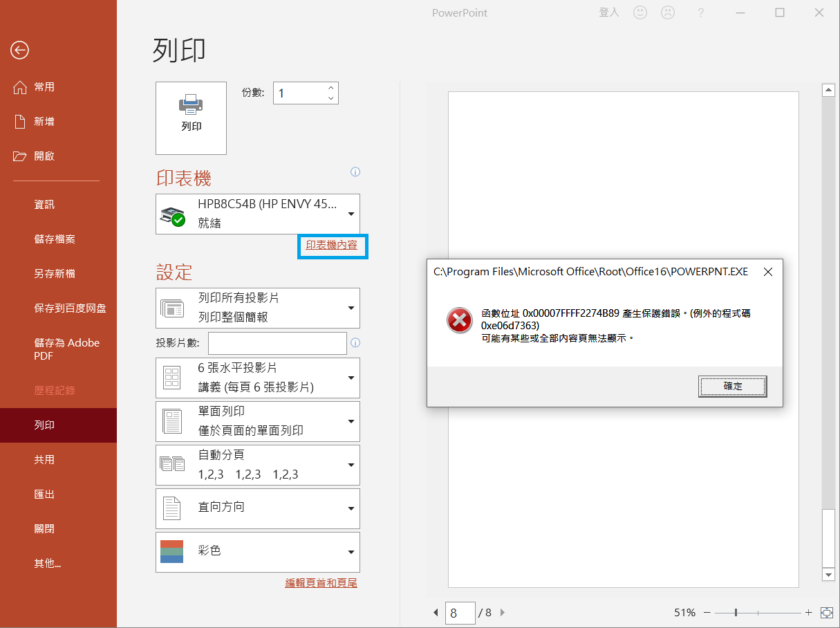
Task: Select 共用 in the sidebar
Action: (58, 459)
